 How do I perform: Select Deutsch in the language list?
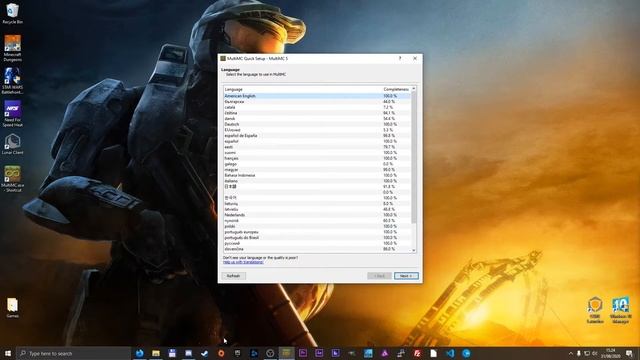click(x=317, y=124)
